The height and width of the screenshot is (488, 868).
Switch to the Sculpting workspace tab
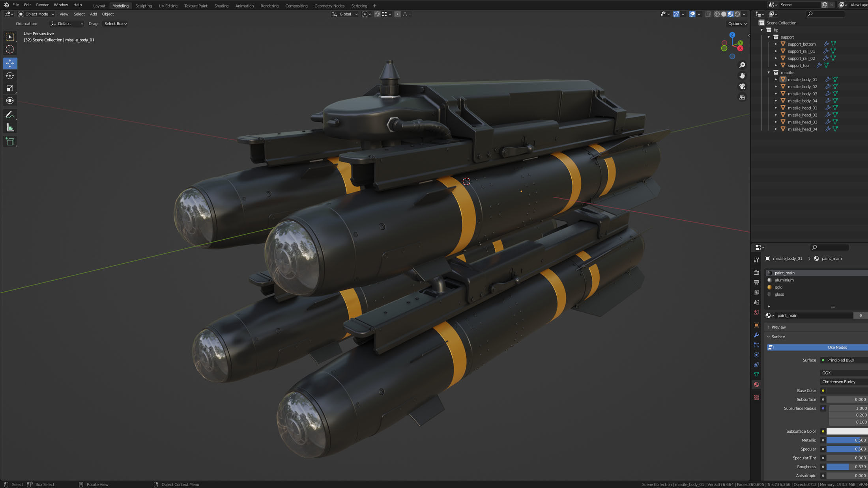coord(144,6)
